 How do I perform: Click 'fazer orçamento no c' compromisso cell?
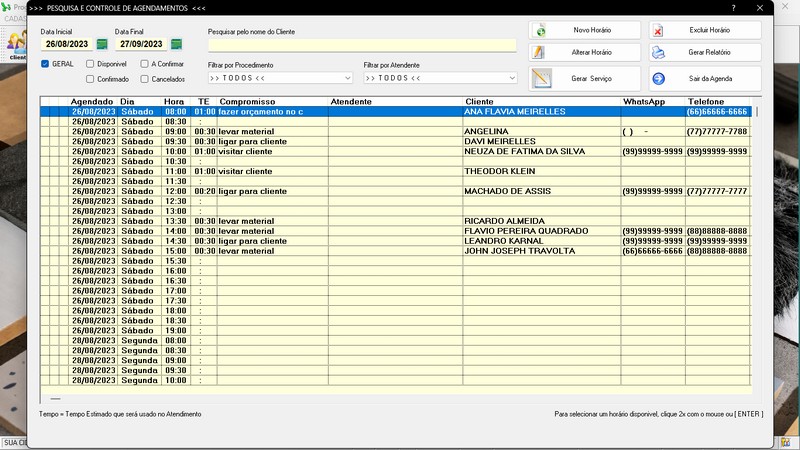[x=272, y=111]
